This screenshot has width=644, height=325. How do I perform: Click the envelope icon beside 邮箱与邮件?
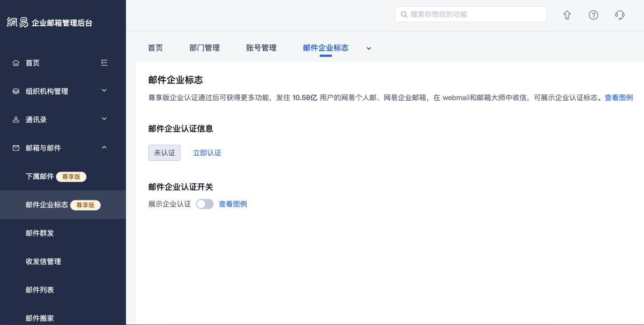(16, 148)
